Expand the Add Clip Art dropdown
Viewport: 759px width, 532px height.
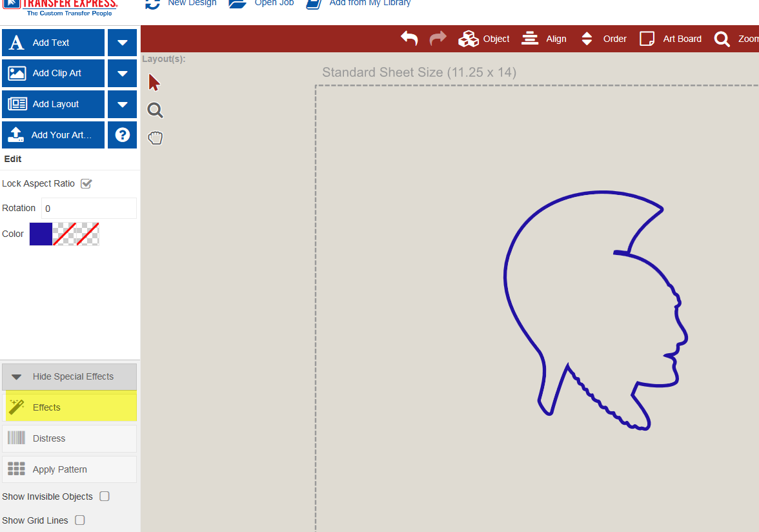click(x=122, y=73)
